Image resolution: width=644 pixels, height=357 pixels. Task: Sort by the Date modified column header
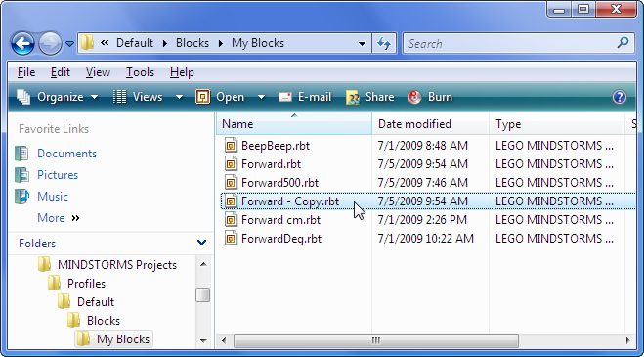[430, 124]
